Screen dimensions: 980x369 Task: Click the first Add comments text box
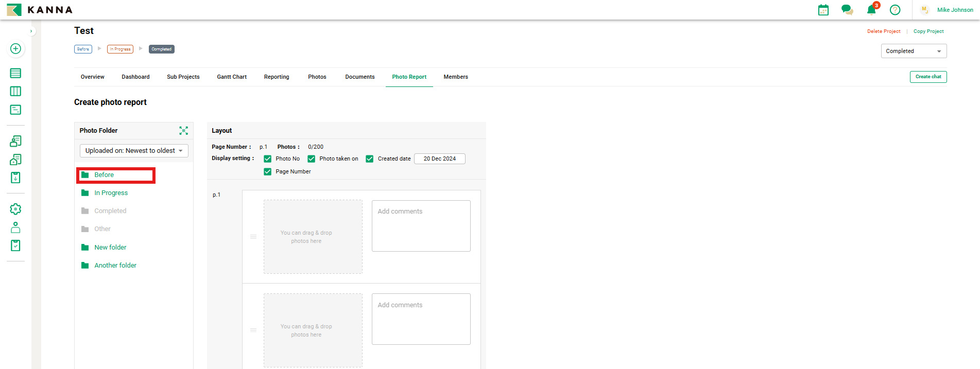pos(421,226)
